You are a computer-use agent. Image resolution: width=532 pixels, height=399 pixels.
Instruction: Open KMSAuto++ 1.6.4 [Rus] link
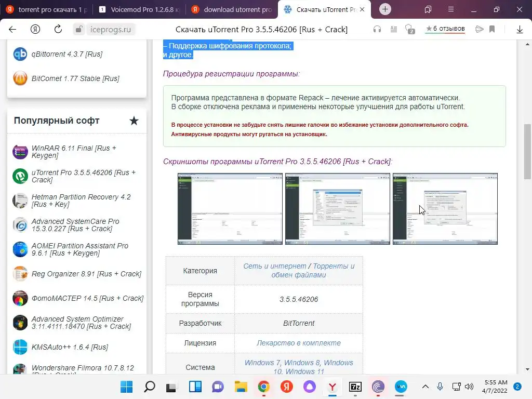(x=70, y=347)
